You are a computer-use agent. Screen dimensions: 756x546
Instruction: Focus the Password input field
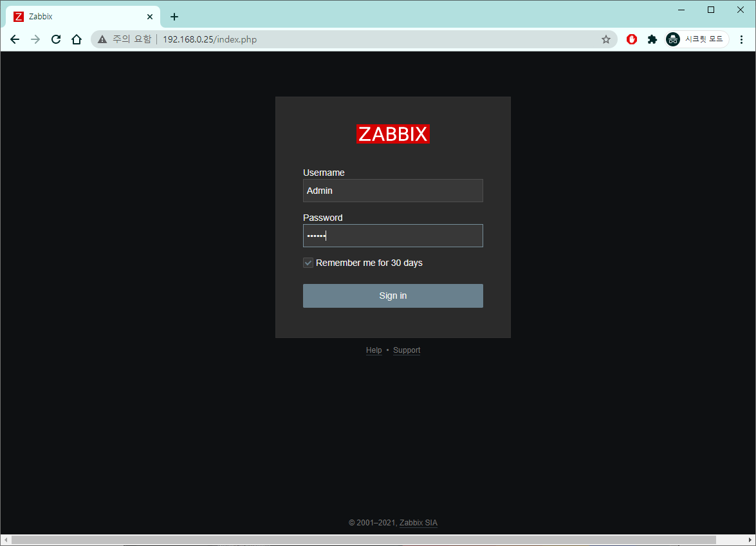393,236
